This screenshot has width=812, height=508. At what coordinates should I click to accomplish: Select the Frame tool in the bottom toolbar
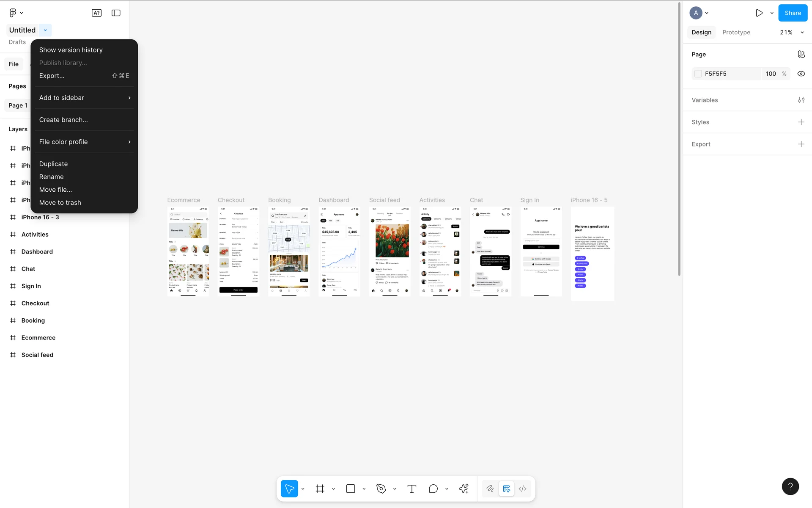[x=320, y=489]
